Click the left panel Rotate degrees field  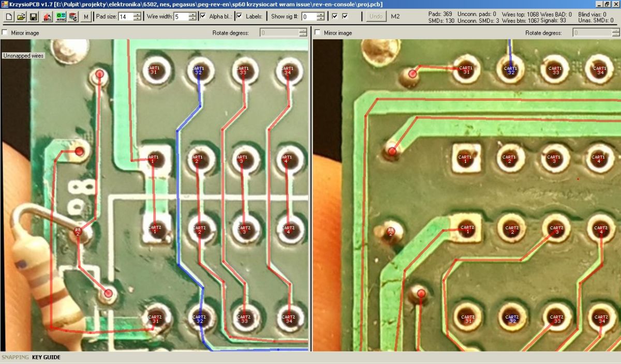click(x=279, y=33)
